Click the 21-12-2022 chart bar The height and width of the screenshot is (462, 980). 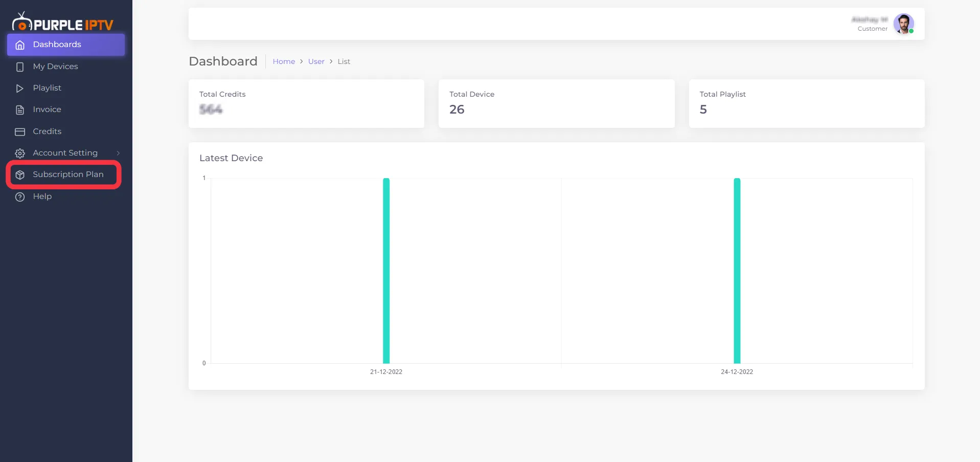386,271
